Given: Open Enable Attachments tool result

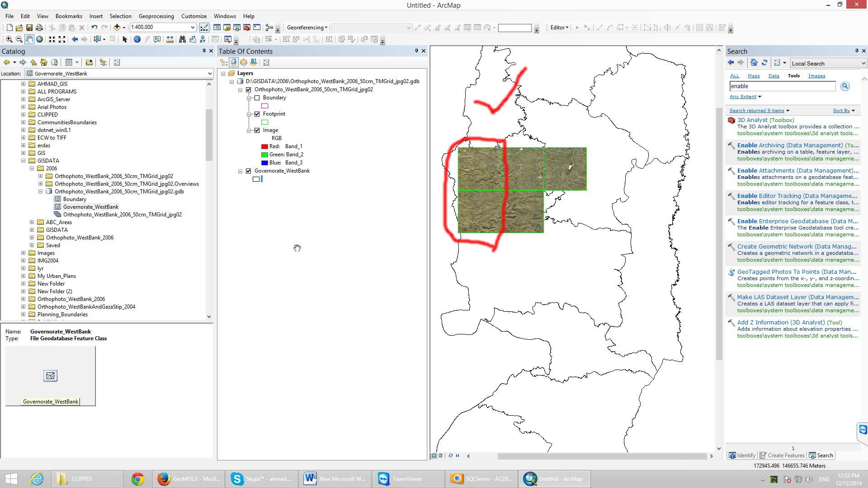Looking at the screenshot, I should click(798, 171).
